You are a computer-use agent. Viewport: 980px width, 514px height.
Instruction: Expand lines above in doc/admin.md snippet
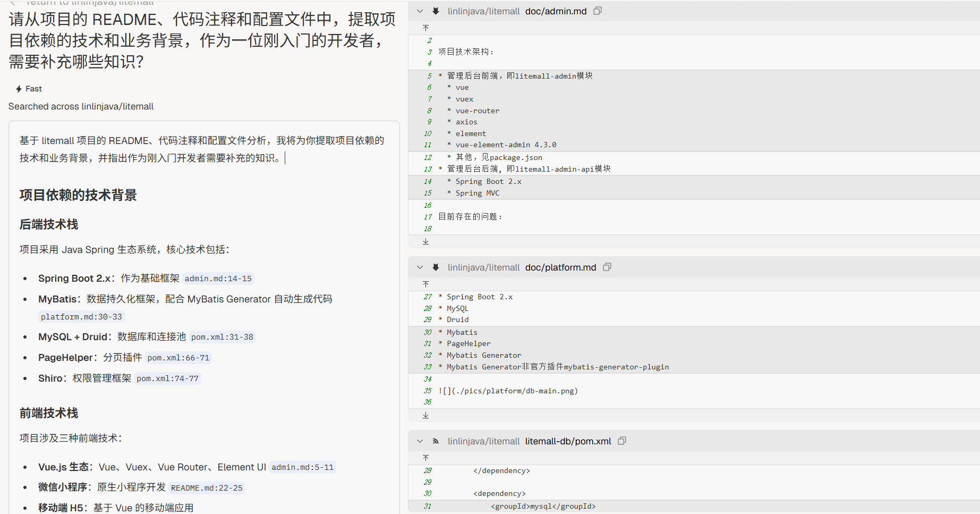click(x=425, y=28)
